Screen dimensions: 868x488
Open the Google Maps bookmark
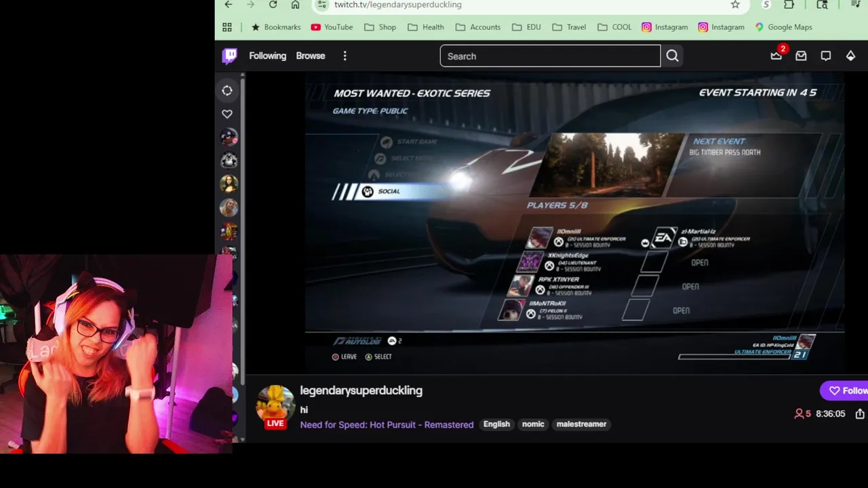[783, 27]
